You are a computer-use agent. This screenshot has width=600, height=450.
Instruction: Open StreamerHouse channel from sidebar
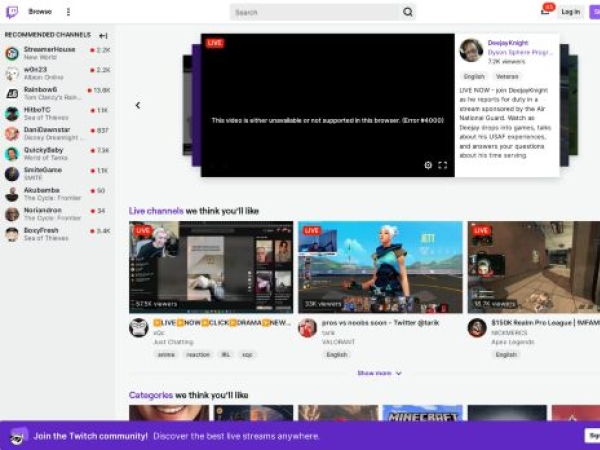click(x=57, y=53)
